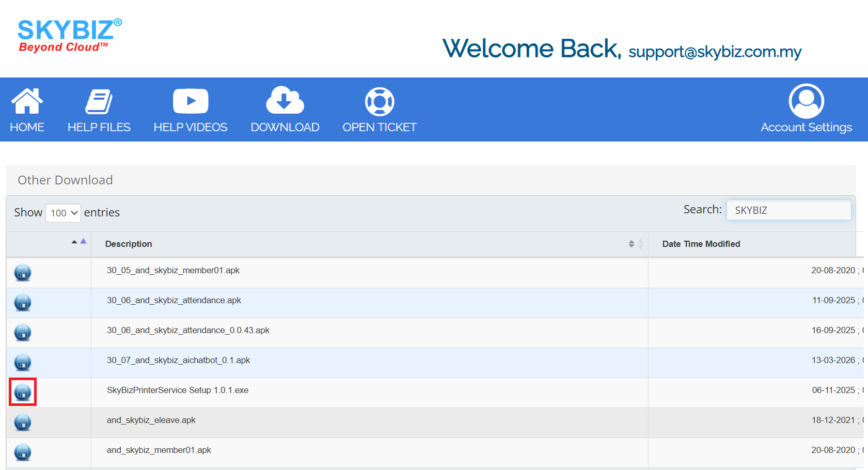
Task: Sort table by Description column
Action: (x=129, y=244)
